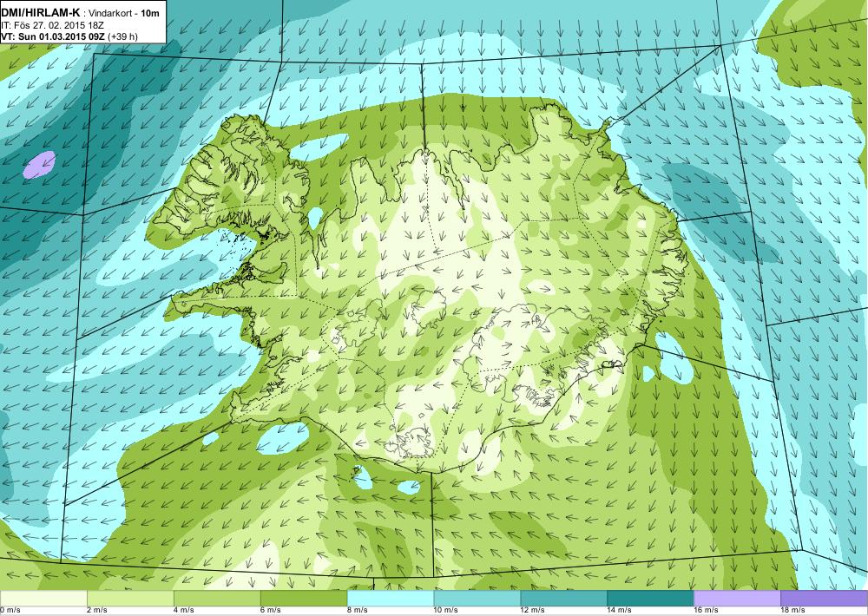Click the '2 m/s' legend label
The width and height of the screenshot is (868, 616).
(97, 611)
